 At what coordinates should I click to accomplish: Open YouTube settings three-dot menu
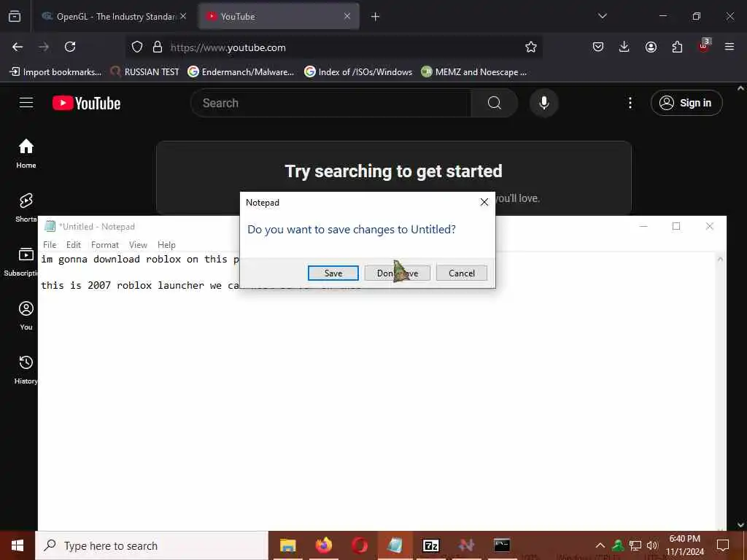point(630,103)
